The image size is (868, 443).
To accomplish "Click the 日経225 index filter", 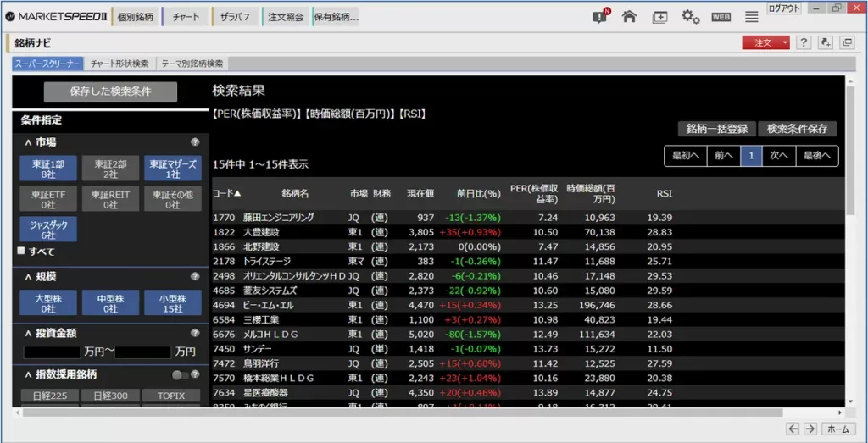I will coord(48,396).
